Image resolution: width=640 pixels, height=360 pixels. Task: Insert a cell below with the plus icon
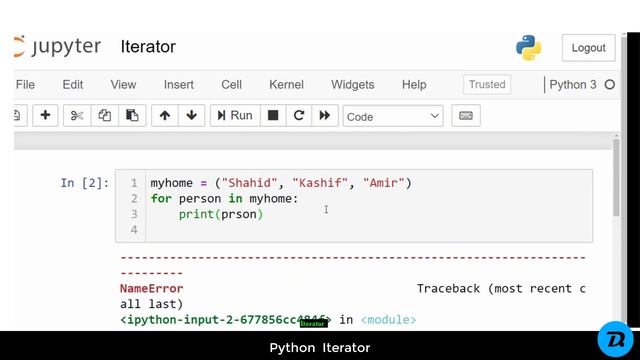[x=45, y=116]
